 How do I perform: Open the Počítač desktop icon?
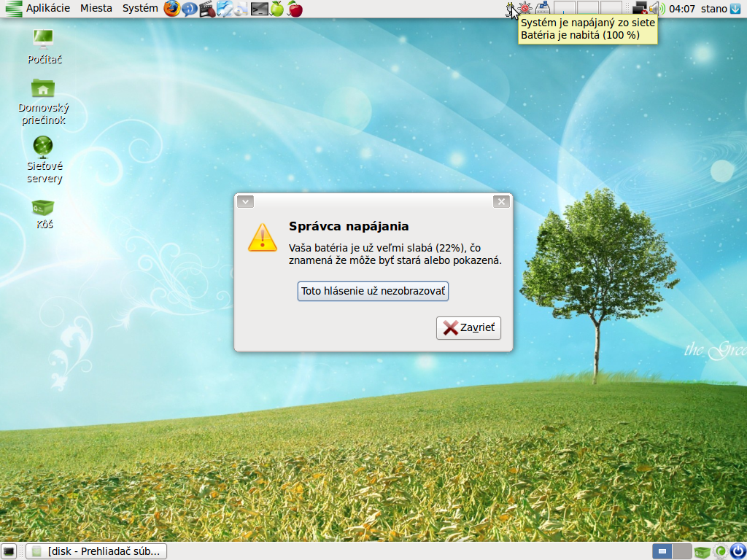click(x=44, y=46)
